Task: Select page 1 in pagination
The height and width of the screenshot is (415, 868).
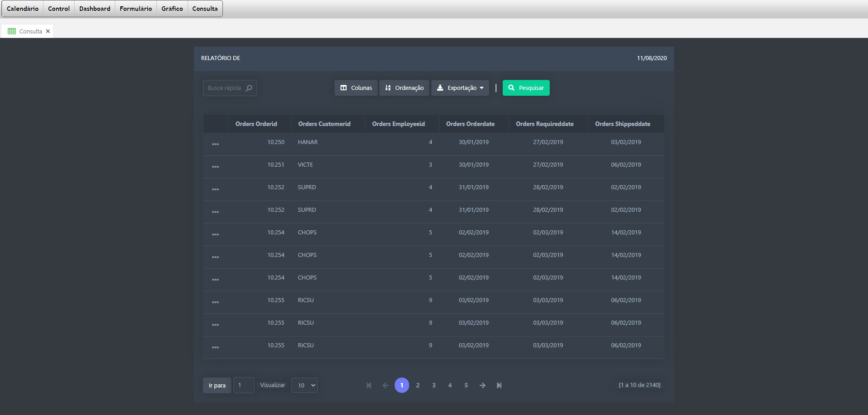Action: (402, 385)
